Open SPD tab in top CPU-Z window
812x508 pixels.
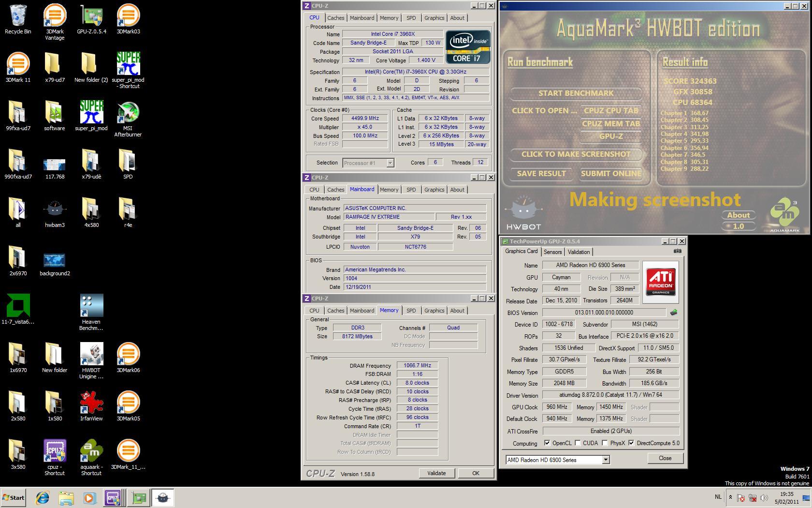coord(411,18)
